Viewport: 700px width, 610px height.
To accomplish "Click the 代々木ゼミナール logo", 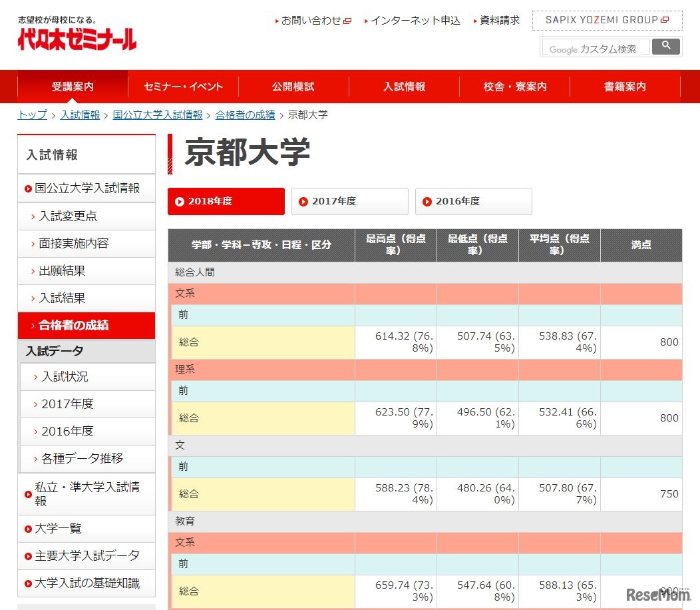I will 75,37.
